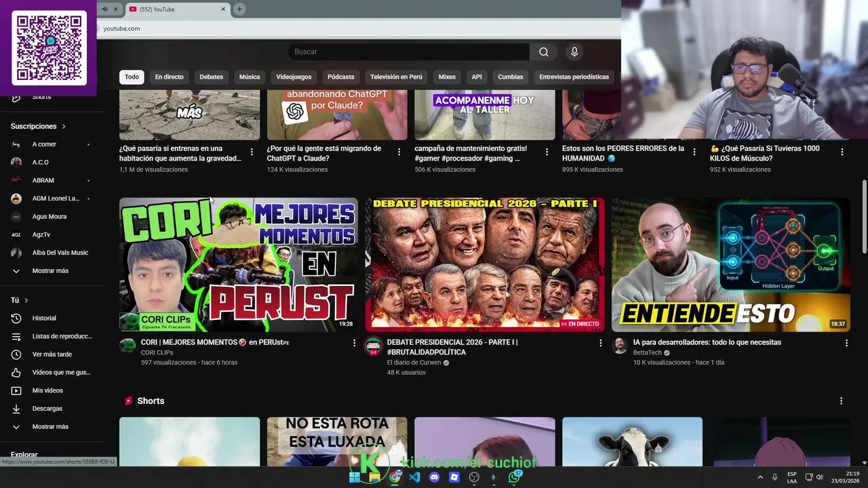This screenshot has height=488, width=868.
Task: Open options for gravedad habitación video
Action: 252,152
